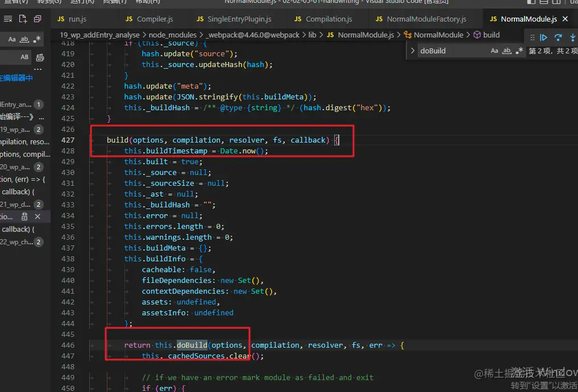Viewport: 578px width, 392px height.
Task: Click the find result count 第 2 项
Action: [553, 51]
